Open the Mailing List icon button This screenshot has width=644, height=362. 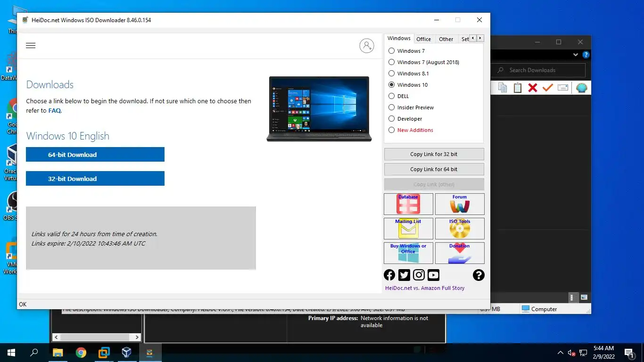(x=408, y=229)
